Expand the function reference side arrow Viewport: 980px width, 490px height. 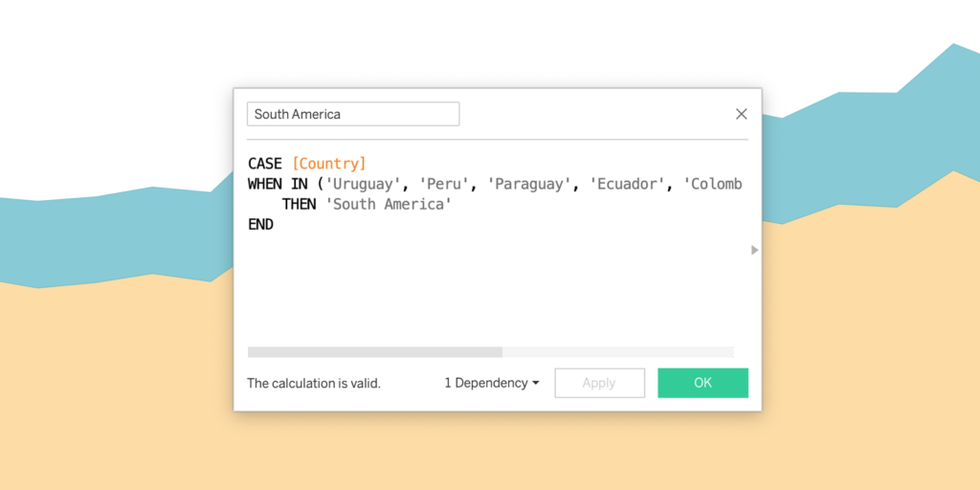[x=754, y=250]
